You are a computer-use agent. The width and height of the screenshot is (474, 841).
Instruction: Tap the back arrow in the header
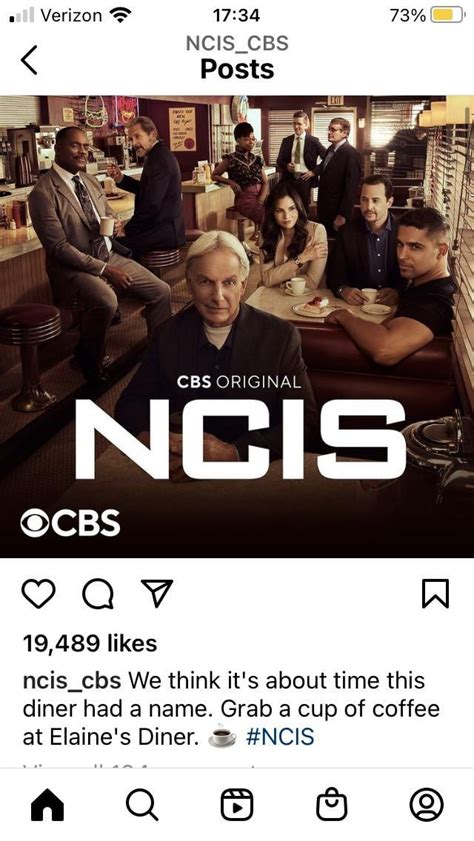click(29, 60)
